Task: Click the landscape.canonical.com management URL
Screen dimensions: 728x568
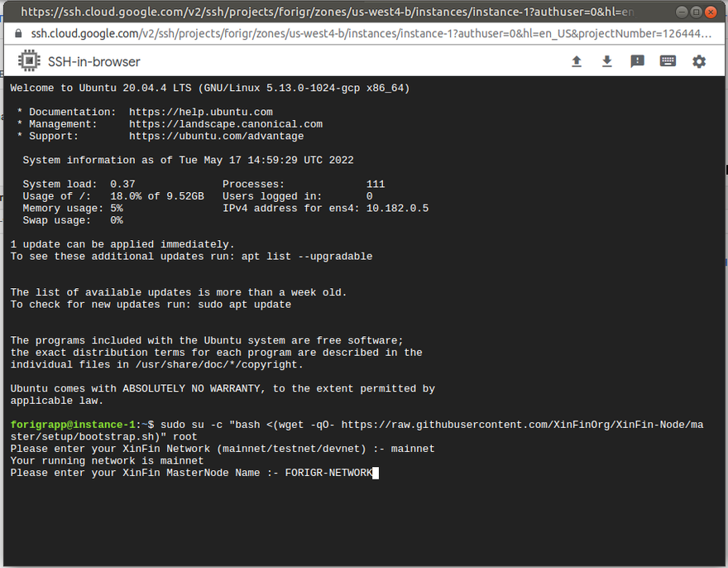Action: point(225,124)
